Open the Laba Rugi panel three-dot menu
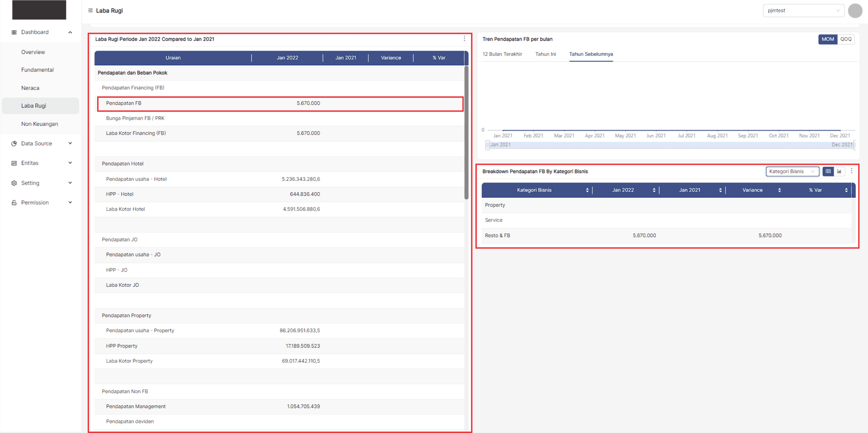The image size is (868, 433). [x=464, y=39]
